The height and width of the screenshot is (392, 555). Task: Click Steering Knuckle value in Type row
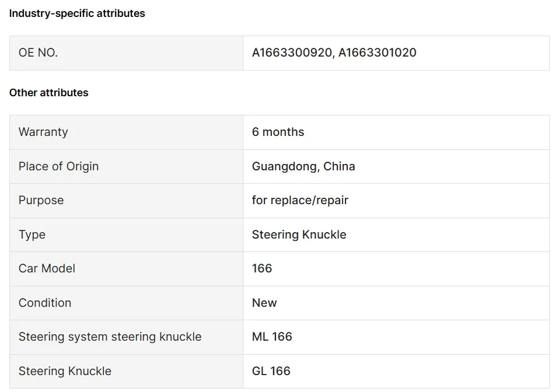(299, 235)
